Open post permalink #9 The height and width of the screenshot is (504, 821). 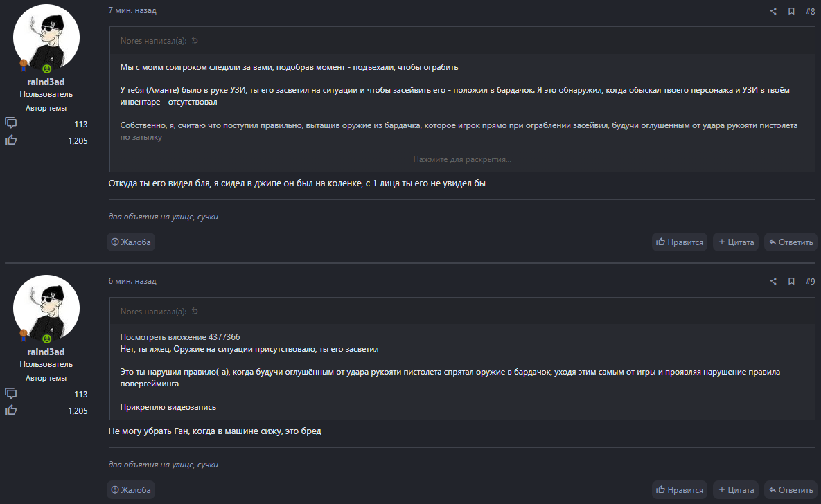[x=810, y=282]
